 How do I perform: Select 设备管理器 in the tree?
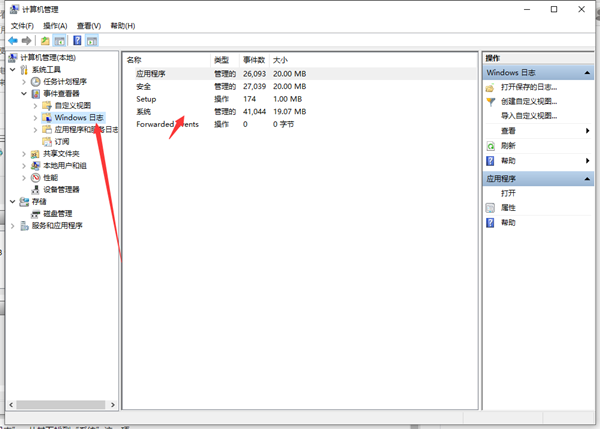(x=60, y=189)
